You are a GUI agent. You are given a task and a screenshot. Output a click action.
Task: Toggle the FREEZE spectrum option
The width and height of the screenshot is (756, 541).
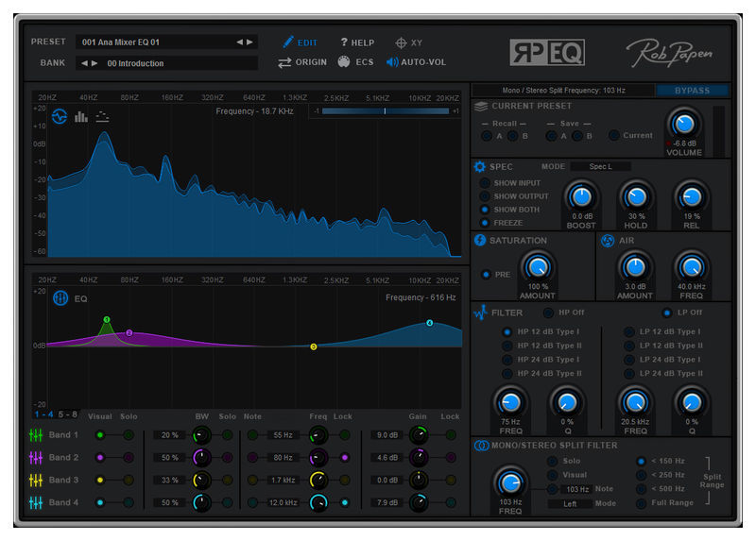coord(485,223)
